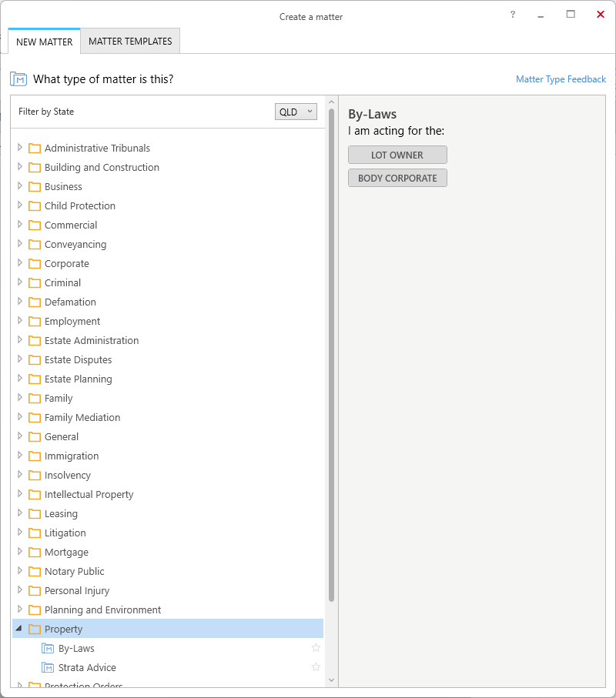Click the scrollbar down arrow
This screenshot has height=698, width=616.
pos(331,680)
